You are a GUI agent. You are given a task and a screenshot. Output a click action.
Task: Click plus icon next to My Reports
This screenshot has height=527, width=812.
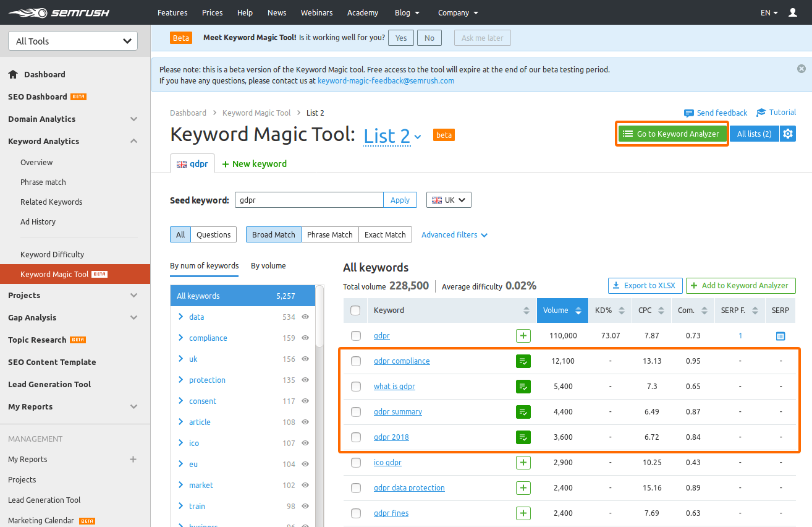(133, 460)
